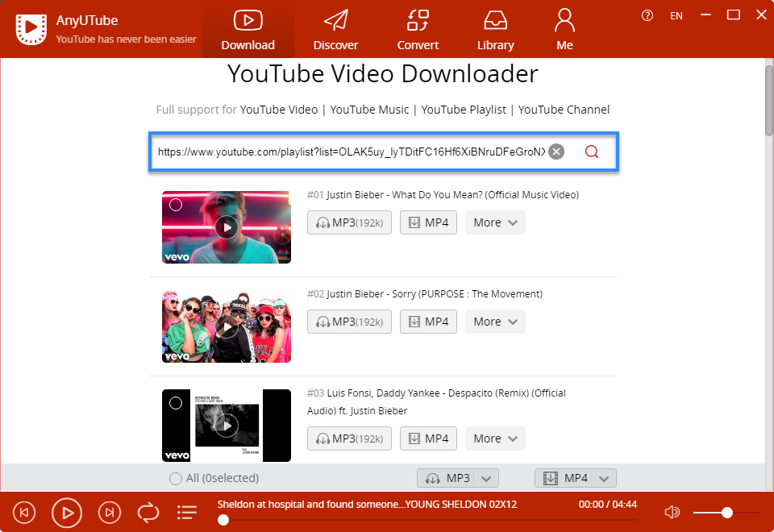The height and width of the screenshot is (532, 774).
Task: Click the YouTube Playlist text
Action: (464, 110)
